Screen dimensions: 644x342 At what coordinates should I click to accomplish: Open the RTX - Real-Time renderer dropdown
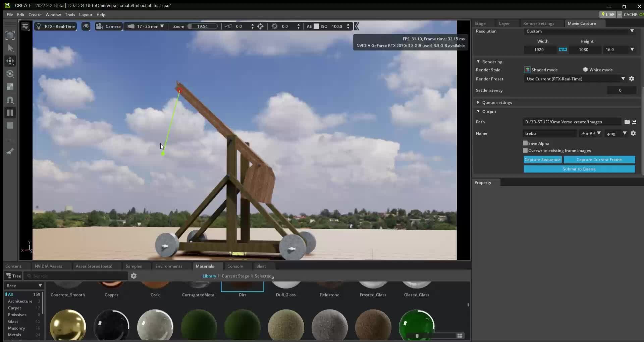click(x=56, y=26)
